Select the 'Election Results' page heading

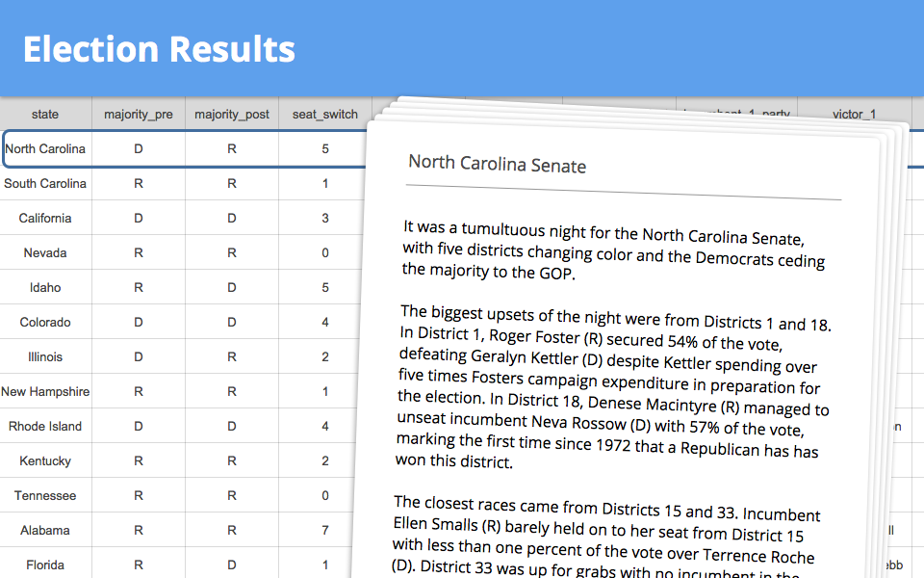pos(159,49)
